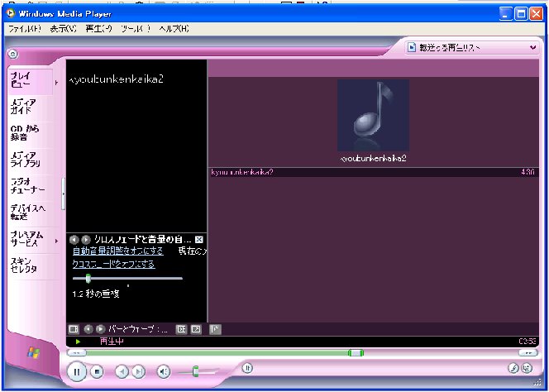Select the プレイビュー tab

[30, 80]
